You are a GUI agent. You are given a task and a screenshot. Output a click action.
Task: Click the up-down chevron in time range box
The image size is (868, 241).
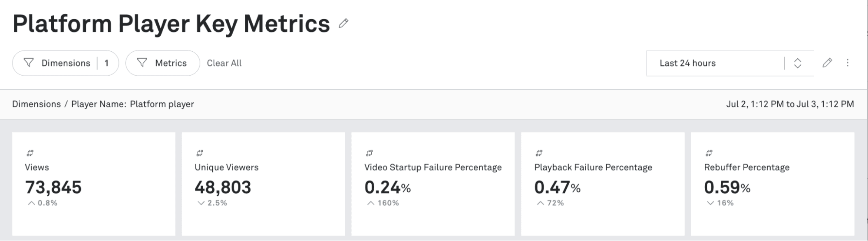coord(798,64)
